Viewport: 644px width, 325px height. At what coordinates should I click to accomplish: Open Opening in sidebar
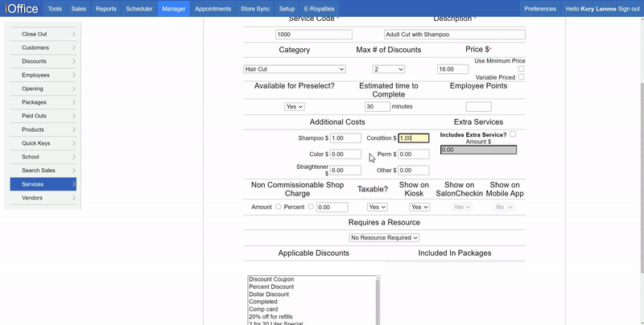[x=43, y=88]
